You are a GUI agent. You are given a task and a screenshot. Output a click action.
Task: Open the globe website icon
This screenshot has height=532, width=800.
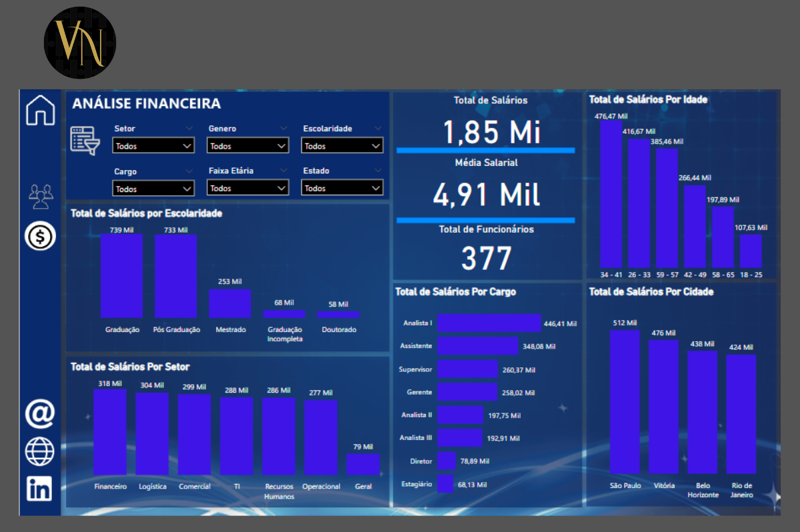pos(40,451)
